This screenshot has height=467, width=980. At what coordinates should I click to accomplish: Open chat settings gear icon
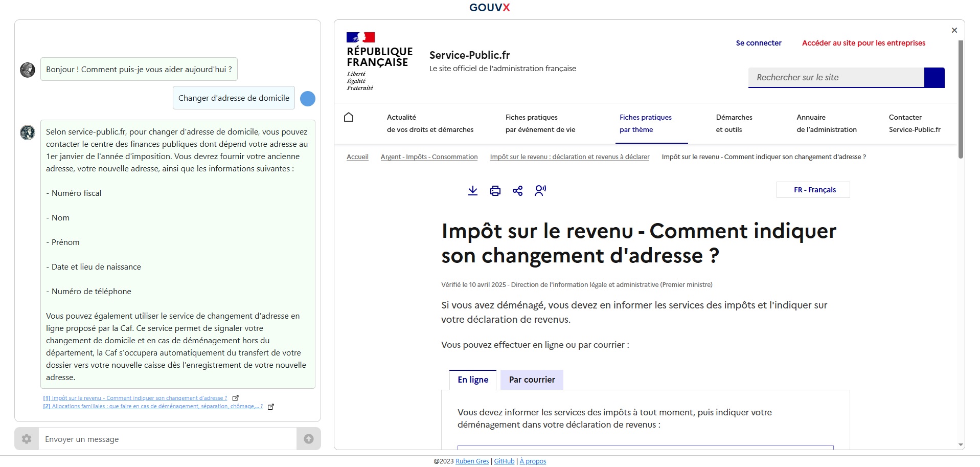pos(27,439)
